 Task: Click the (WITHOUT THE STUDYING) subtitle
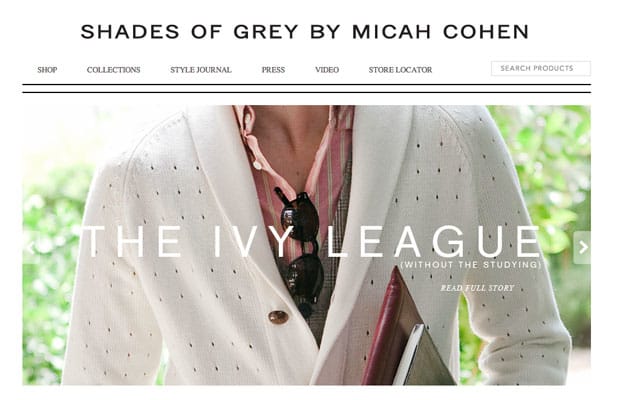[471, 264]
